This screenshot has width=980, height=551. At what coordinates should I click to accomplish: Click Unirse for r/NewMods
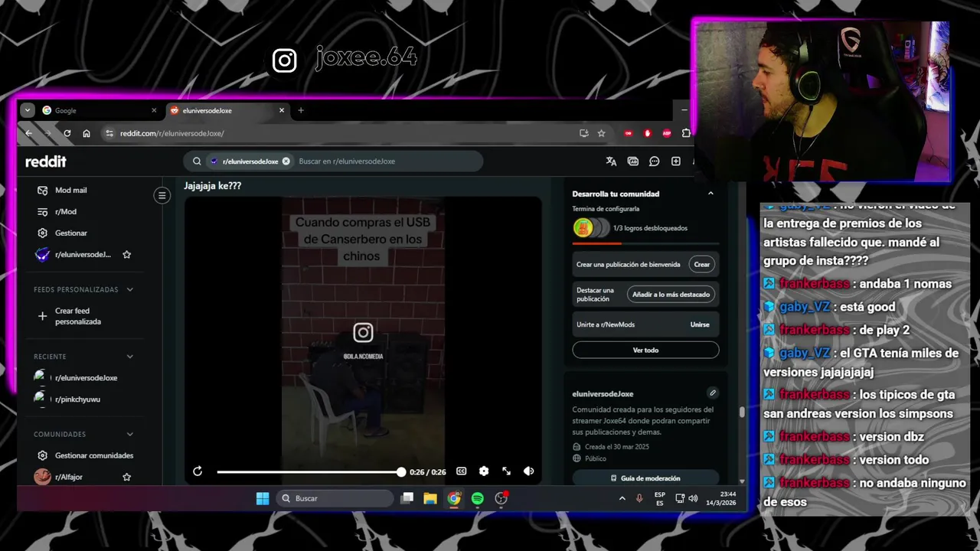(x=700, y=324)
